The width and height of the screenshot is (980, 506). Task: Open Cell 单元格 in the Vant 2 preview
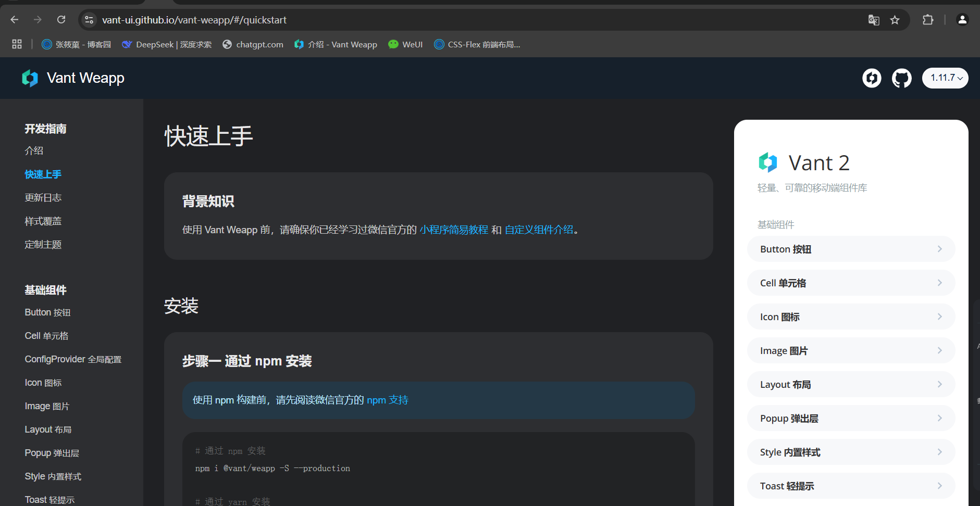coord(851,283)
